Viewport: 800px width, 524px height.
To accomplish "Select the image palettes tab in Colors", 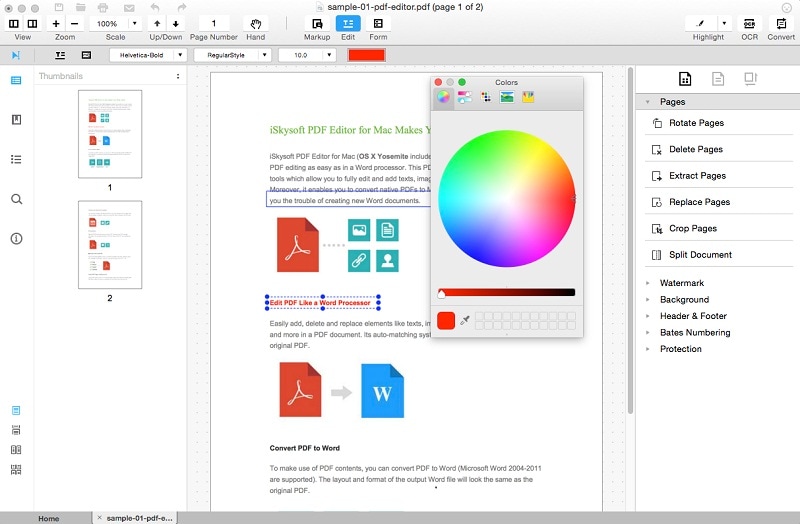I will click(507, 97).
